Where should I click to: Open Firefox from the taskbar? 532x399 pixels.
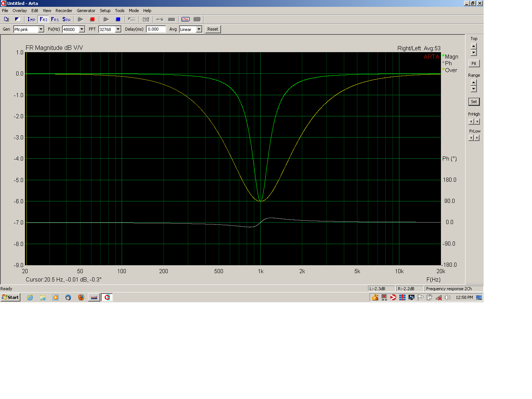point(81,297)
